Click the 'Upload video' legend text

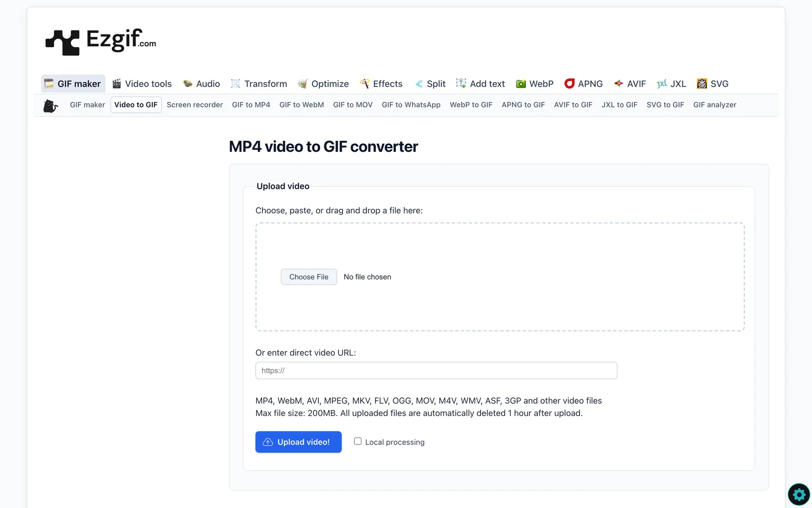tap(283, 186)
